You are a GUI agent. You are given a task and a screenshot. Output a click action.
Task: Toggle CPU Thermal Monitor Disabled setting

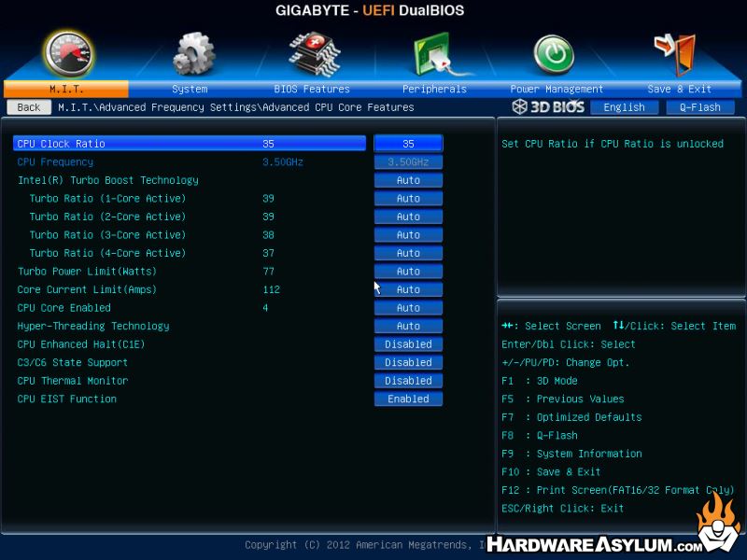[408, 381]
